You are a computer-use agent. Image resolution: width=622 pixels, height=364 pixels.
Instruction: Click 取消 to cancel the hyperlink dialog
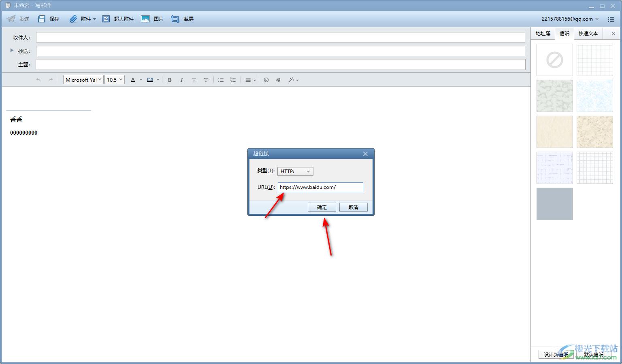[x=354, y=207]
